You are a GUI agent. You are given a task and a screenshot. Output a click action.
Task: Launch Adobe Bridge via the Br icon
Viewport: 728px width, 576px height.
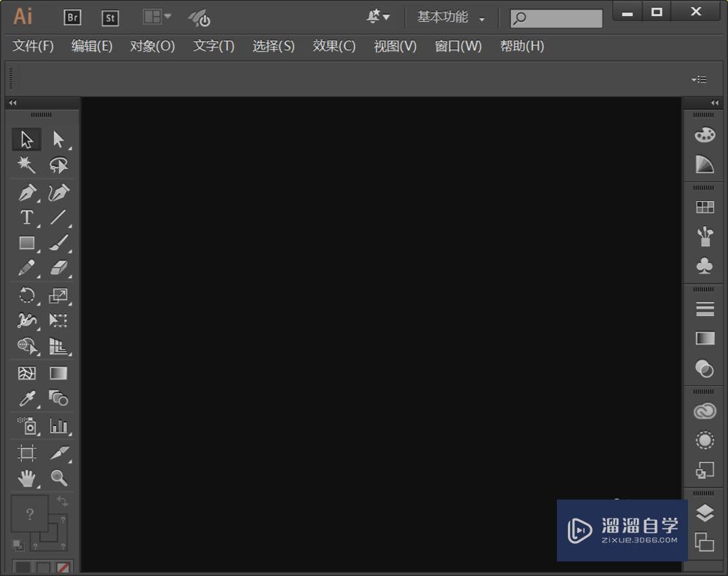[x=72, y=17]
